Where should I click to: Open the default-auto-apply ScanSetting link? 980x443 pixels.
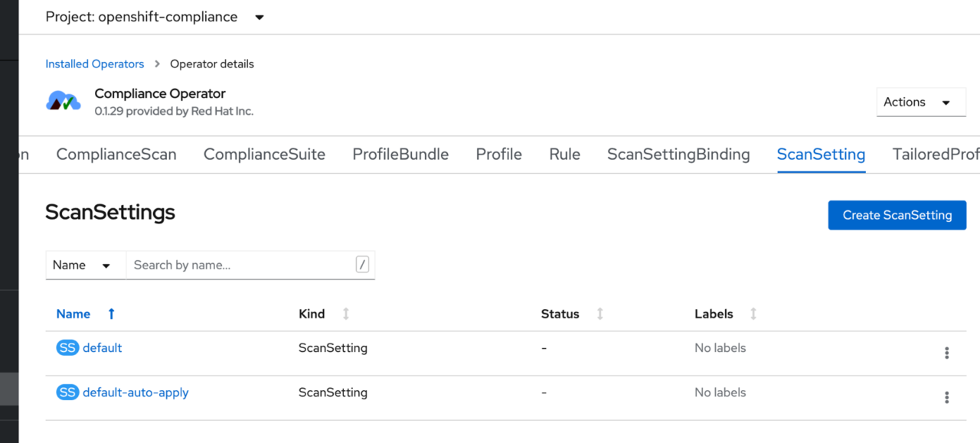pyautogui.click(x=136, y=393)
